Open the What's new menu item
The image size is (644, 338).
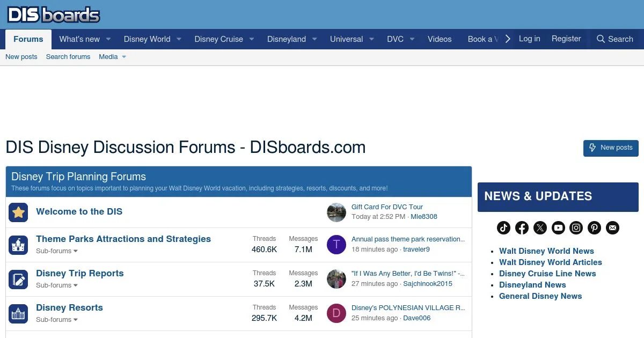[79, 39]
